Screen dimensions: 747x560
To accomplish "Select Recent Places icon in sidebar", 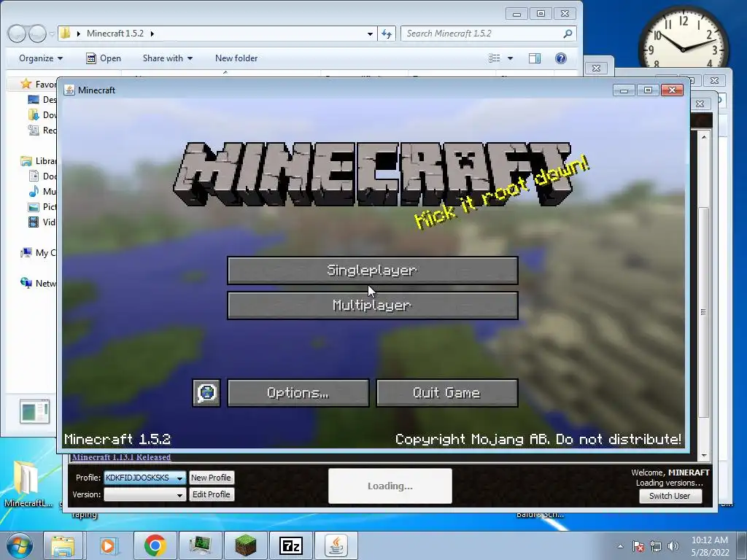I will point(34,130).
